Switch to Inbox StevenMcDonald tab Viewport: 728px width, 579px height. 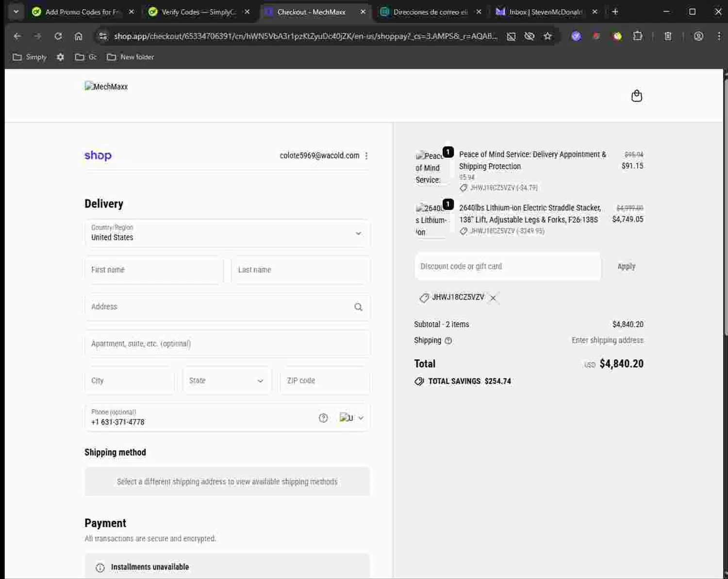(x=546, y=12)
